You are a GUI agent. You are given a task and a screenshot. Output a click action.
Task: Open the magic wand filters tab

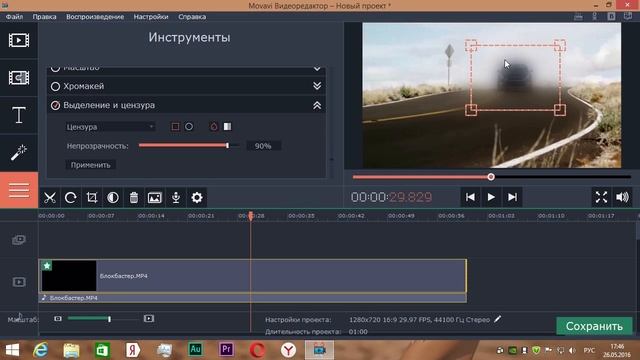(19, 152)
